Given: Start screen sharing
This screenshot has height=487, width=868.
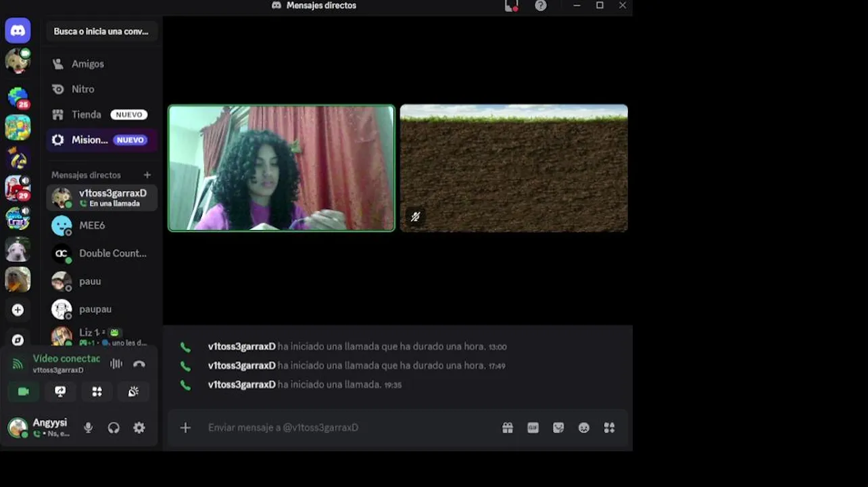Looking at the screenshot, I should click(x=60, y=392).
